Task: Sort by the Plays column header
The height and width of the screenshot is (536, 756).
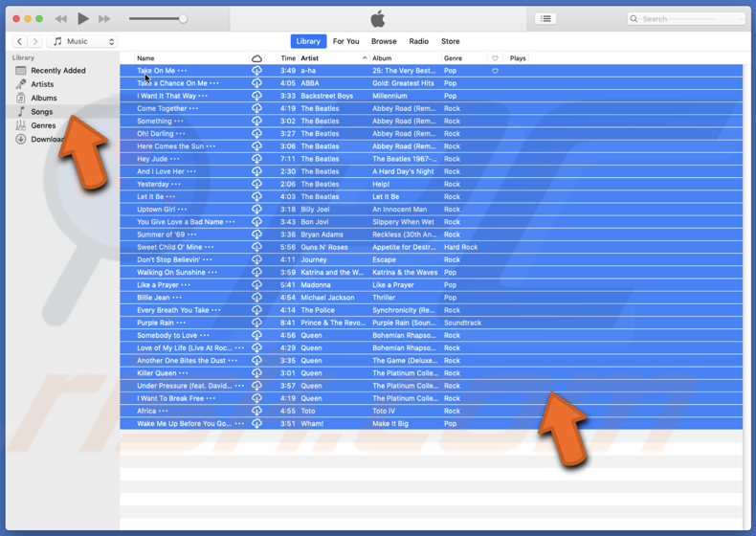Action: [x=518, y=58]
